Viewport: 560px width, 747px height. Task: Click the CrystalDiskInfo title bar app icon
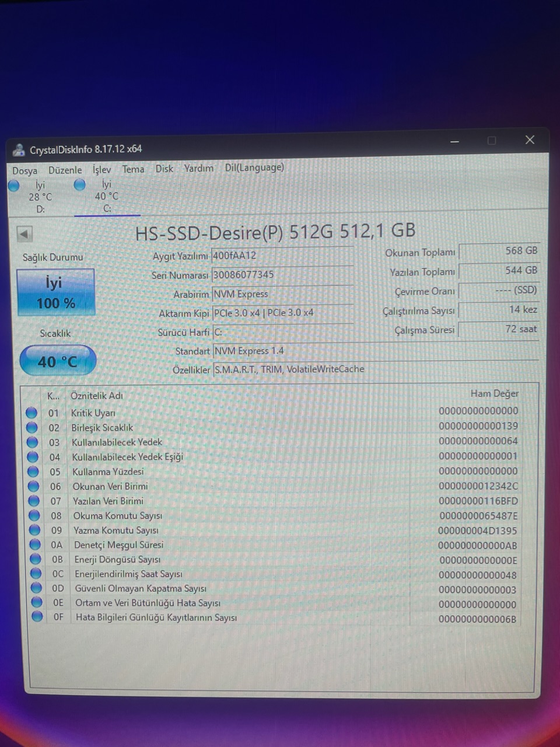pos(19,150)
